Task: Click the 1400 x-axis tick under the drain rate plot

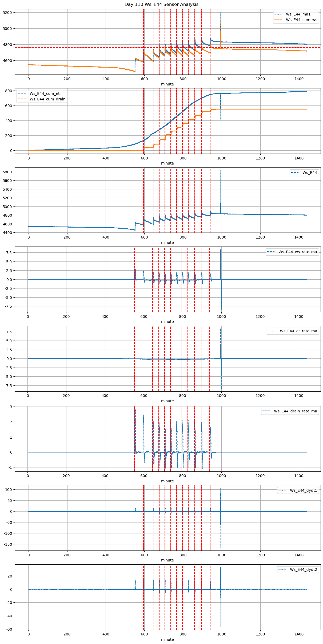Action: (x=299, y=476)
